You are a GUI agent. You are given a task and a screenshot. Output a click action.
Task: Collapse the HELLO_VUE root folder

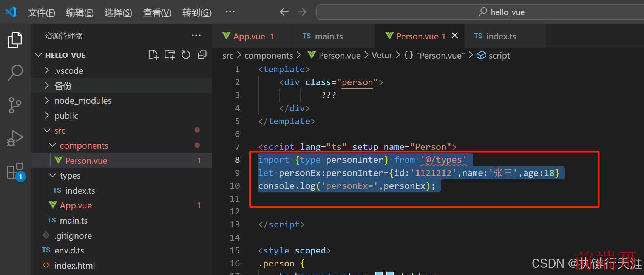pos(121,55)
